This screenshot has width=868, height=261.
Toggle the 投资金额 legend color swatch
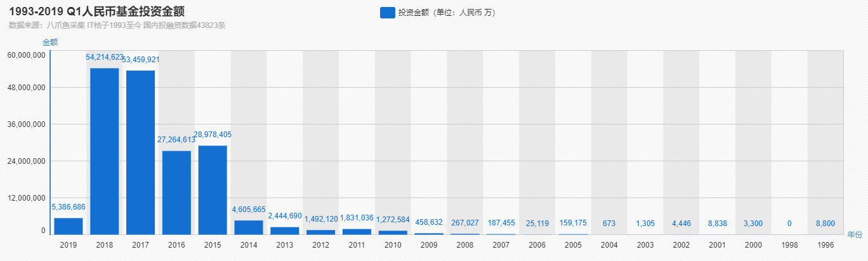(x=387, y=13)
